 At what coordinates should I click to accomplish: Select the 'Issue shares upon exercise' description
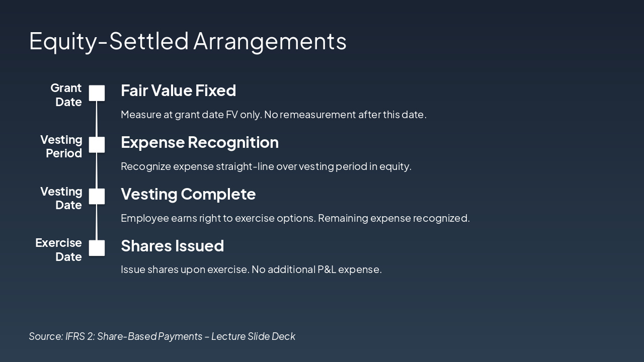[x=251, y=269]
